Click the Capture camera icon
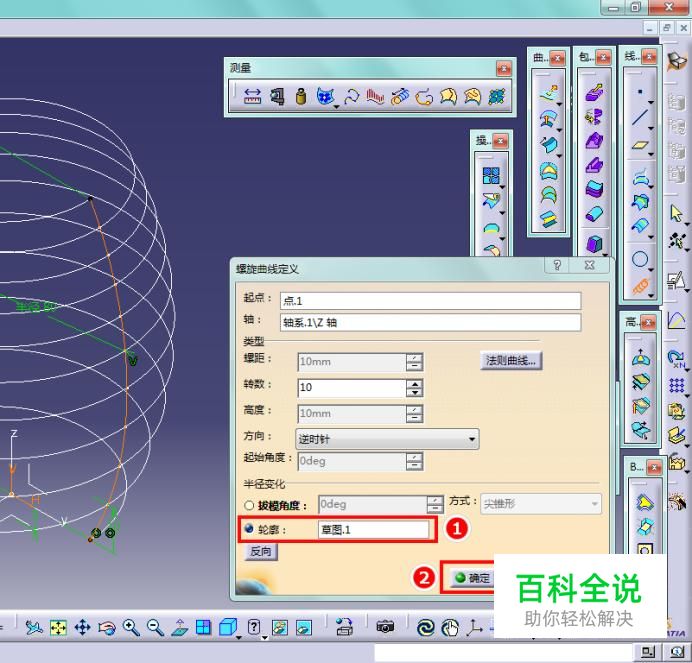 coord(385,626)
